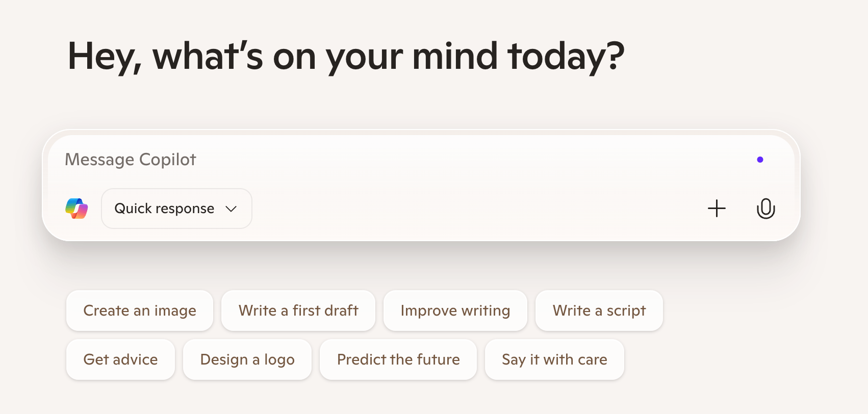Click the Quick response label text
Viewport: 868px width, 414px height.
point(164,209)
